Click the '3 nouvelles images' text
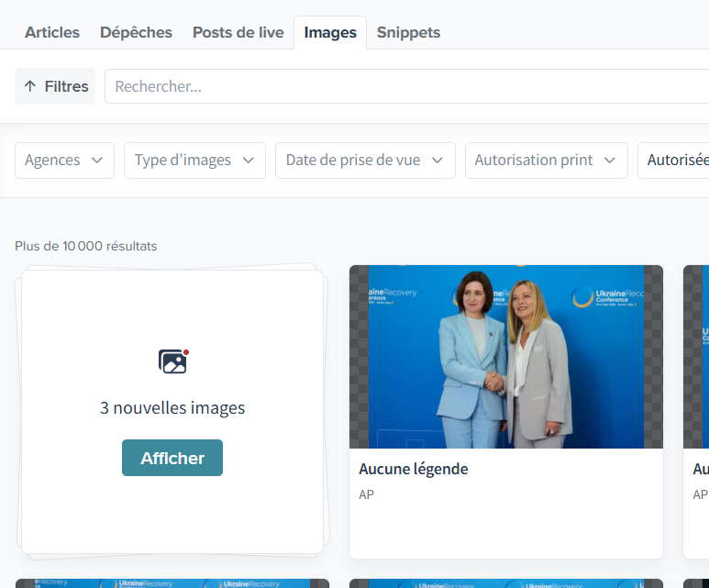This screenshot has width=709, height=588. point(172,408)
